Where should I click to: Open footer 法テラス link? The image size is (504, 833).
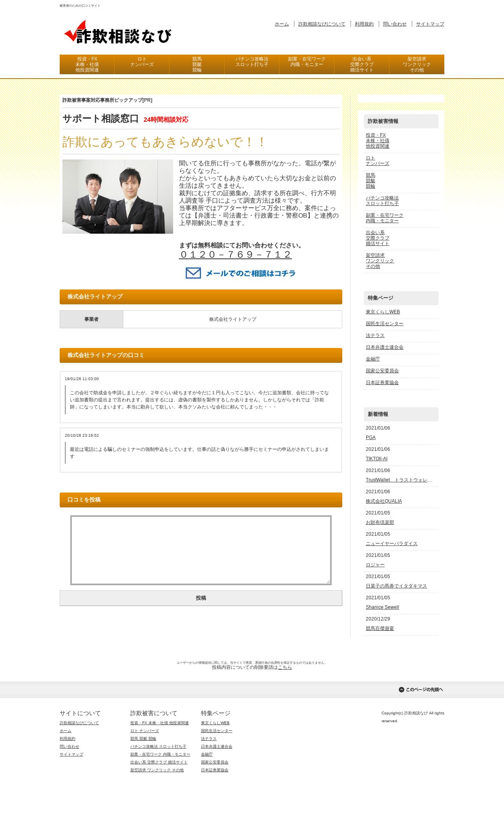209,739
